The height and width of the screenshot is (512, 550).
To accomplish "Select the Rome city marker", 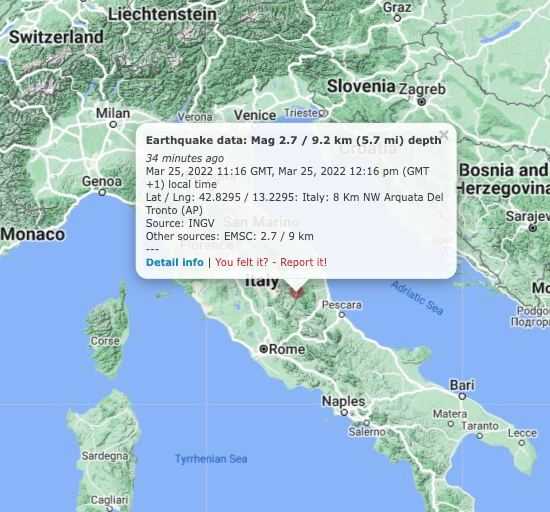I will point(263,349).
